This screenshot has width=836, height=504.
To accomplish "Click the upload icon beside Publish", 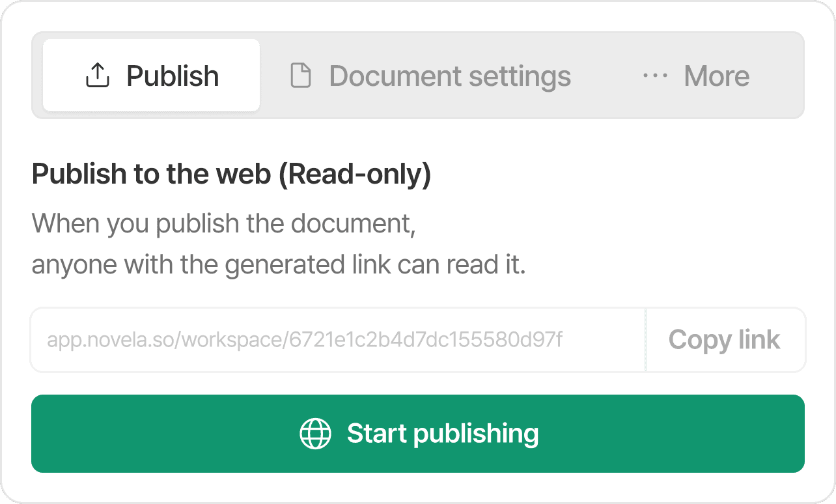I will tap(98, 76).
